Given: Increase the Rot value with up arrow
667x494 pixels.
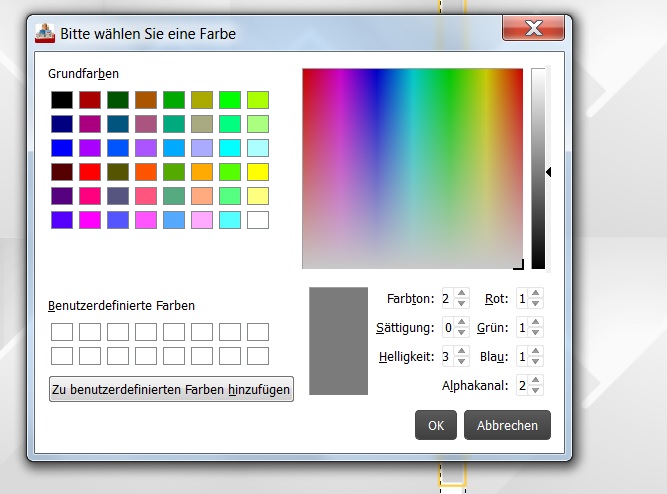Looking at the screenshot, I should click(x=537, y=293).
